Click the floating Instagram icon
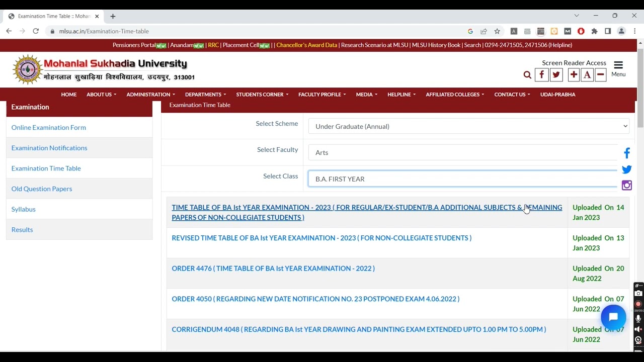This screenshot has width=644, height=362. pyautogui.click(x=627, y=186)
